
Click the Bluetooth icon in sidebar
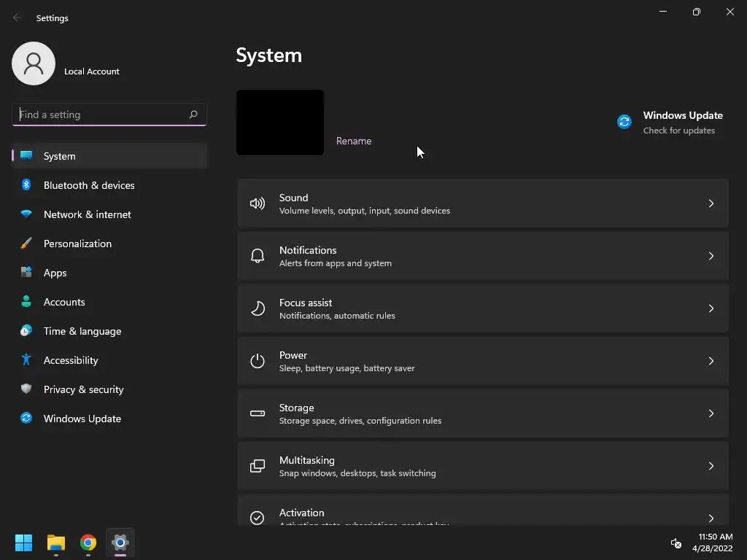click(26, 184)
